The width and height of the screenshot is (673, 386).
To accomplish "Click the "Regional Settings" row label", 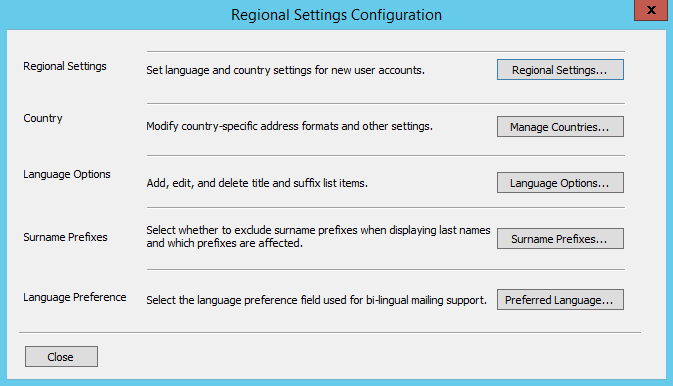I will point(65,66).
